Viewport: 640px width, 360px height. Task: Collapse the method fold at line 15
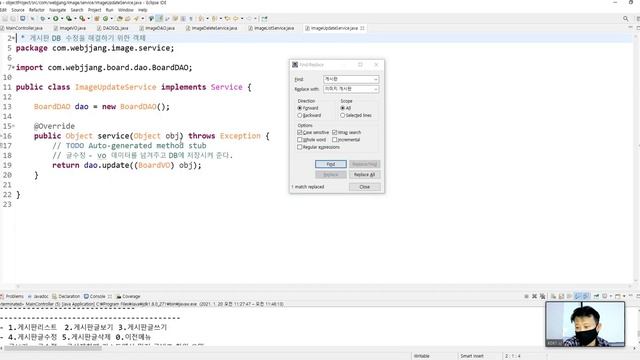[x=13, y=126]
